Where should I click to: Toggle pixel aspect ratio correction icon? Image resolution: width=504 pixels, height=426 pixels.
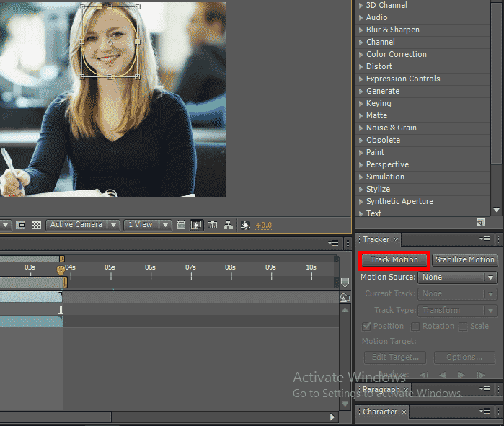181,225
